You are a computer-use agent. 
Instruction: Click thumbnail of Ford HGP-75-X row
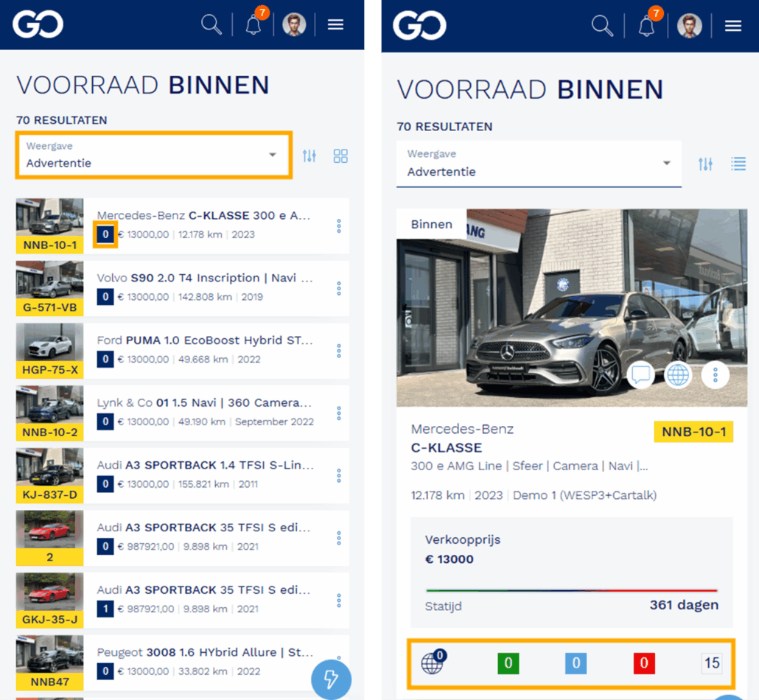coord(49,342)
